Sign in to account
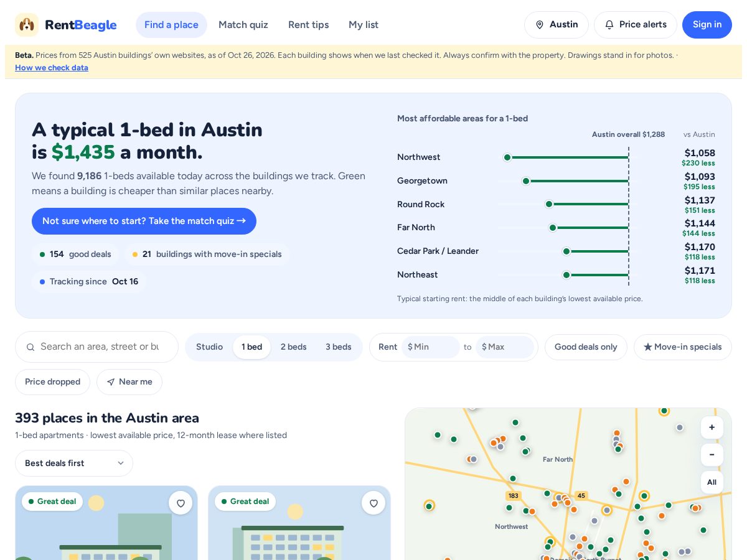Screen dimensions: 747x560 [x=707, y=25]
